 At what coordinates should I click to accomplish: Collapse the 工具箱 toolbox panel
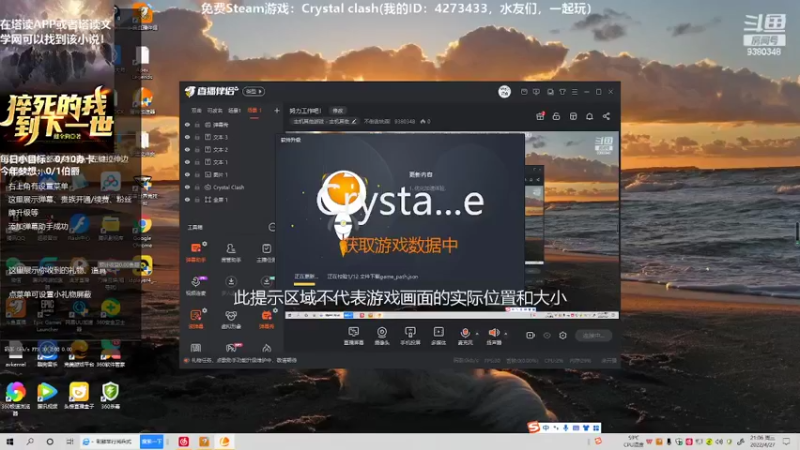click(x=272, y=227)
